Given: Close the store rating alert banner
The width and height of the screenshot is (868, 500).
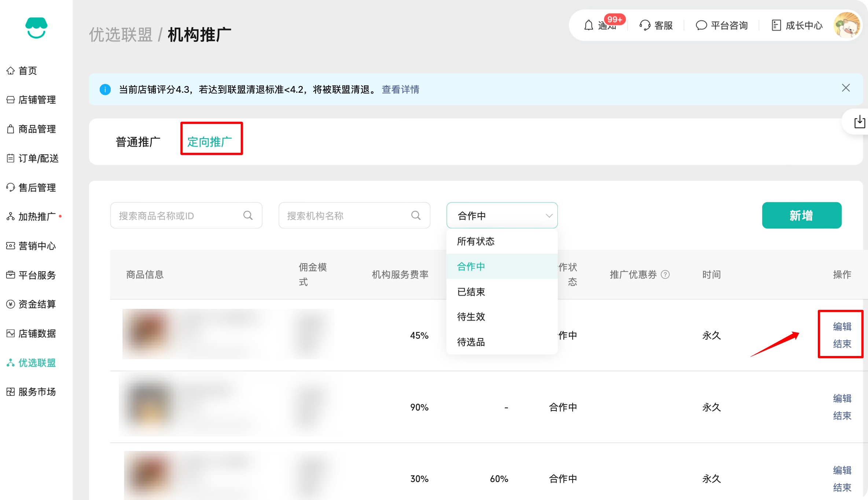Looking at the screenshot, I should (846, 88).
